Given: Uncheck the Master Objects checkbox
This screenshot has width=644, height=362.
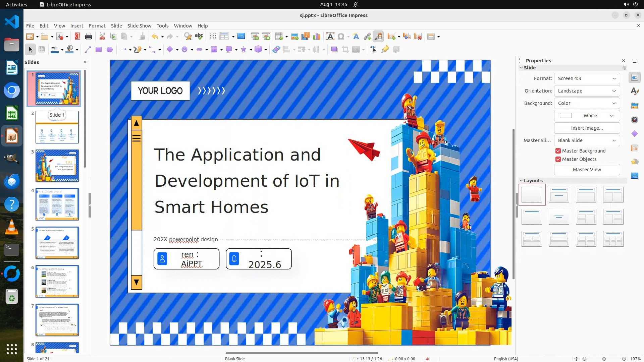Looking at the screenshot, I should 558,159.
